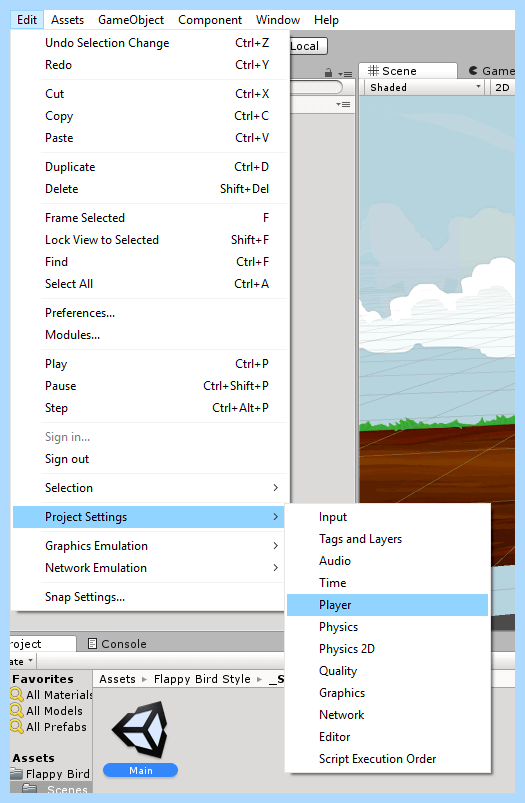
Task: Open Physics 2D settings
Action: pos(387,649)
